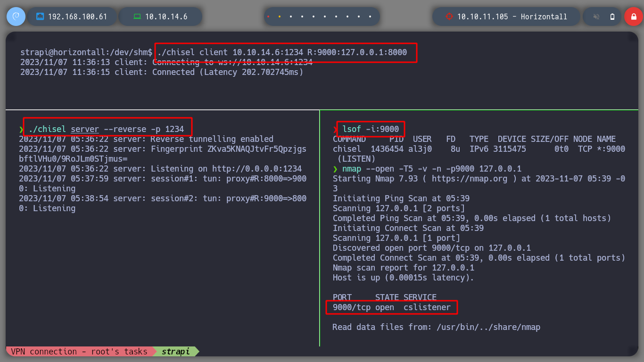Select the strapi tmux window tab
Image resolution: width=644 pixels, height=362 pixels.
[x=176, y=352]
